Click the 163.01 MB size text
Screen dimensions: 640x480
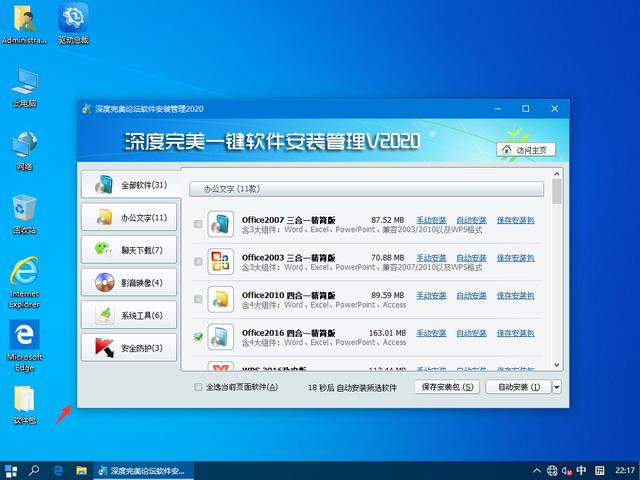(x=387, y=333)
